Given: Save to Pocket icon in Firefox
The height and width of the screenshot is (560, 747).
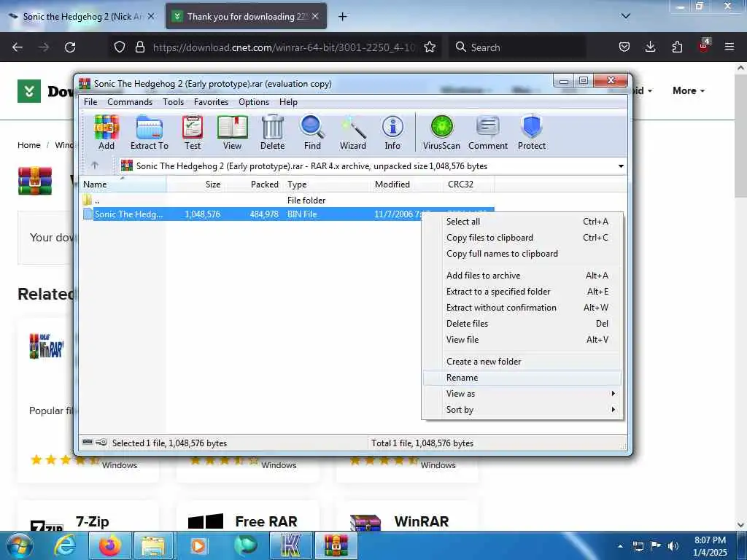Looking at the screenshot, I should 624,47.
